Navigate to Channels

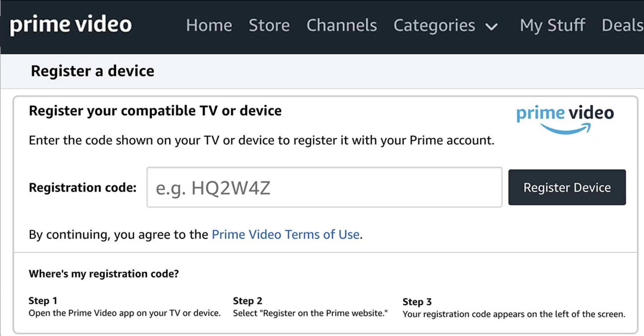(x=341, y=25)
